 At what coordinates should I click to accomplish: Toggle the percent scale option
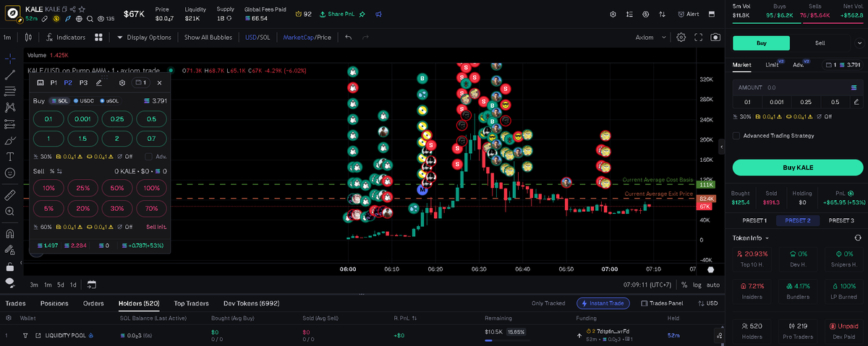pos(684,285)
